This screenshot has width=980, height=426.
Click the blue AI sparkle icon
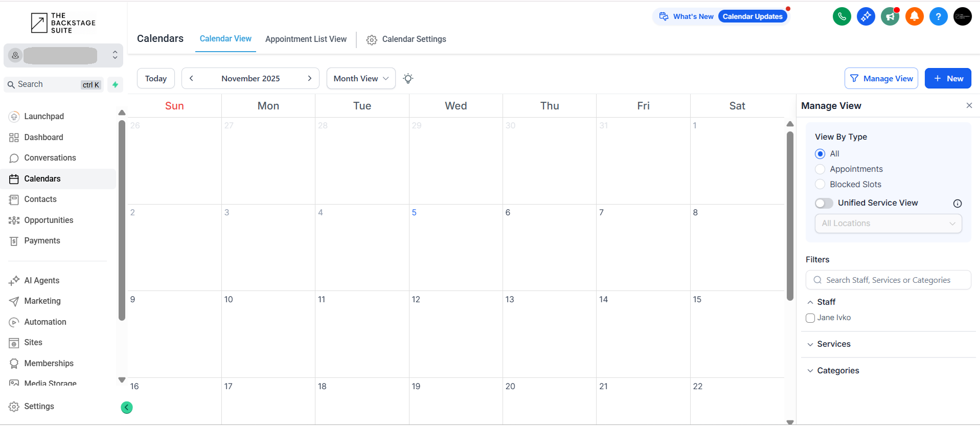(865, 16)
